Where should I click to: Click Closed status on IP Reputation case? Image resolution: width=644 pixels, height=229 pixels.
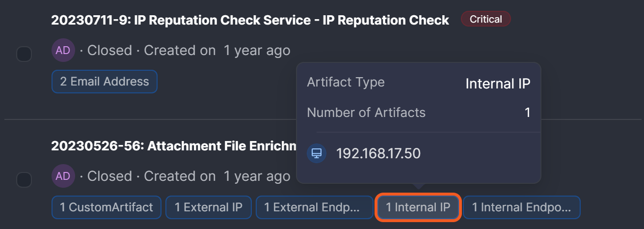click(x=109, y=51)
